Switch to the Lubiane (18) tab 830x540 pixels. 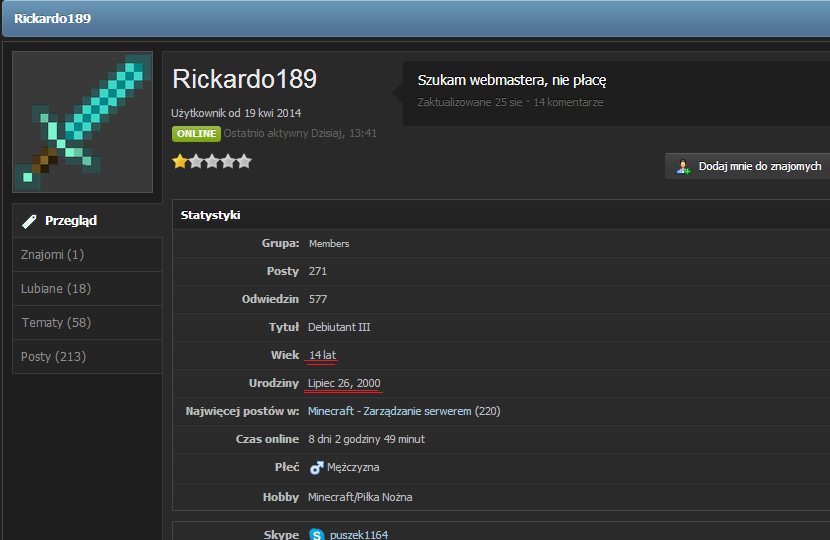tap(87, 289)
